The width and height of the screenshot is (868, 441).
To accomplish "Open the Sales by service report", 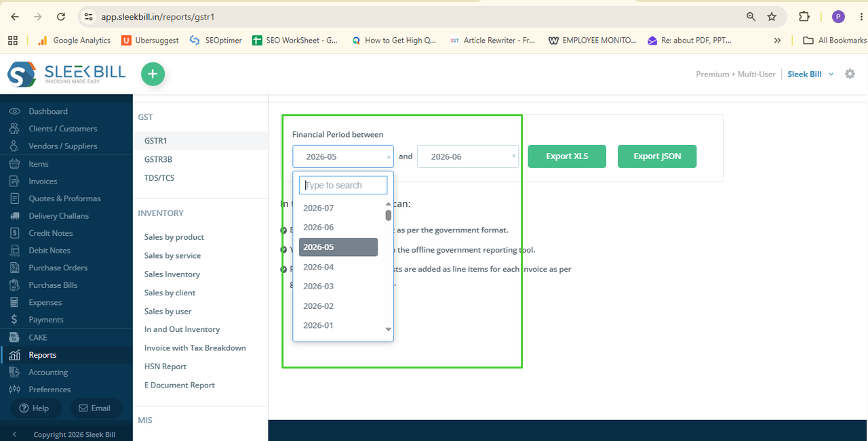I will [172, 255].
